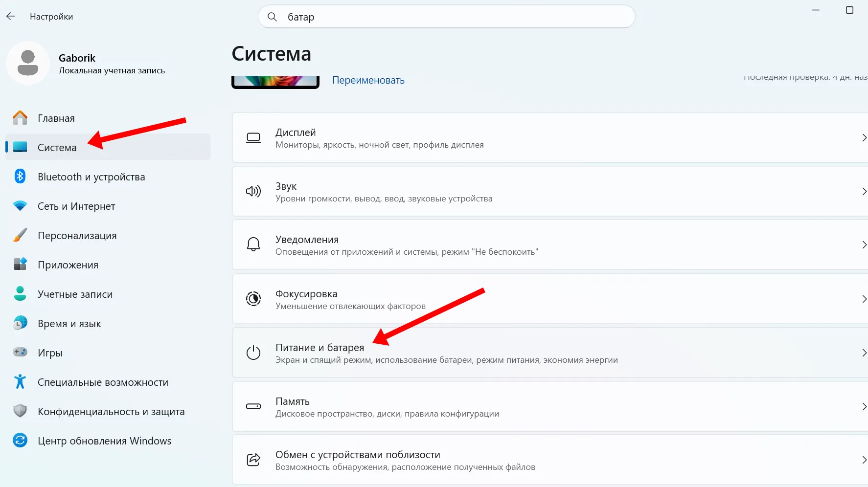Expand Питание и батарея row chevron

tap(864, 353)
